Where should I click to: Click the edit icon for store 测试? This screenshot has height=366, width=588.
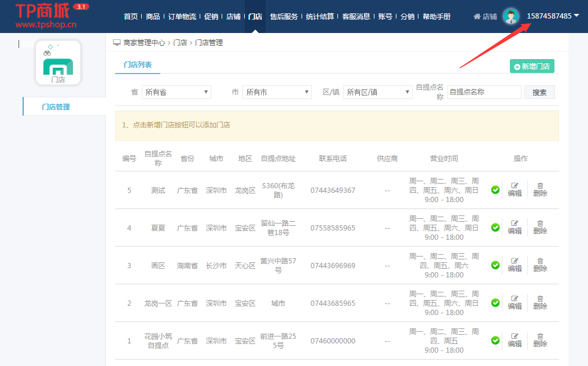click(x=514, y=186)
